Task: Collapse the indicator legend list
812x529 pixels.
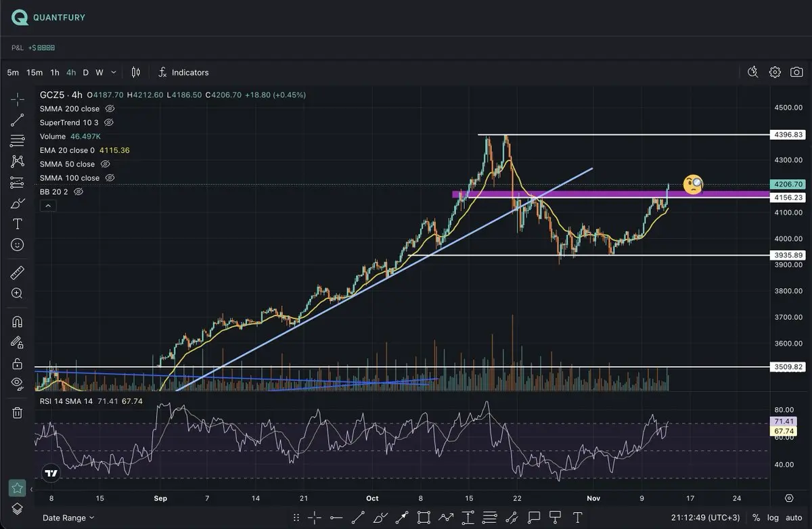Action: click(47, 206)
